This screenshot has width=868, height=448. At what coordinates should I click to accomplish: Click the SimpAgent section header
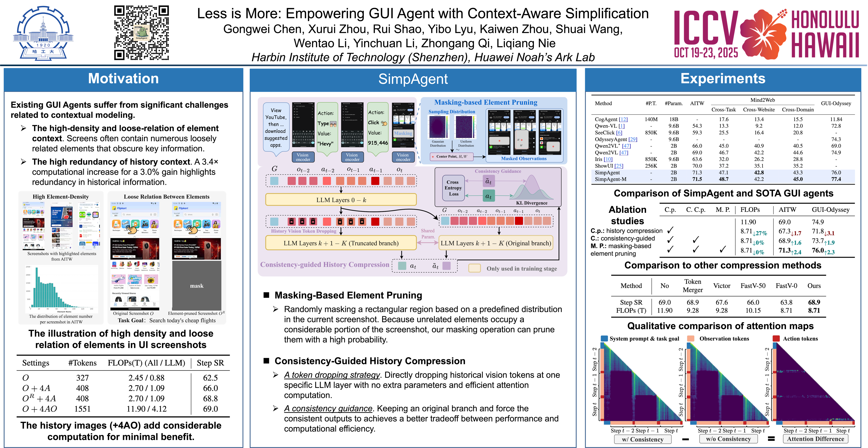point(413,79)
